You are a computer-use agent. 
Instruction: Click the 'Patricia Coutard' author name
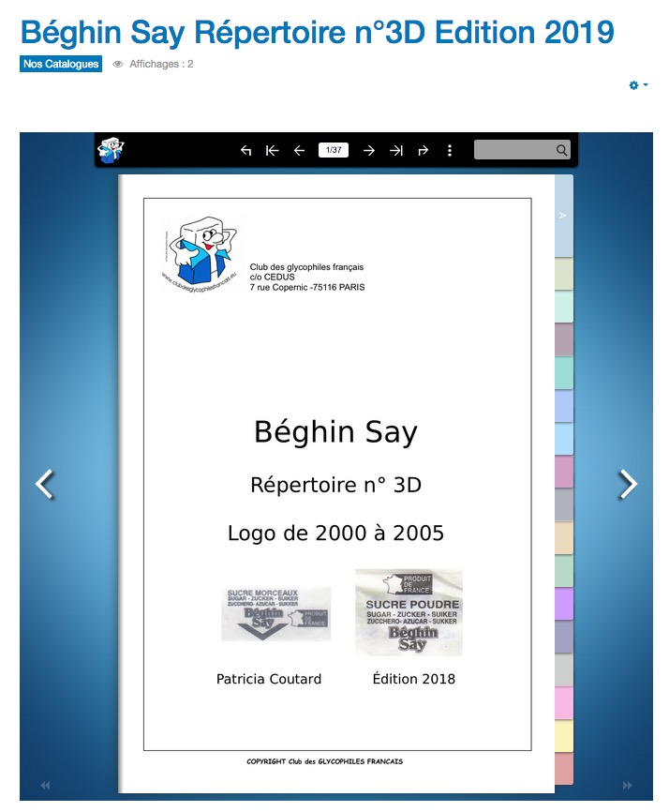[x=269, y=679]
